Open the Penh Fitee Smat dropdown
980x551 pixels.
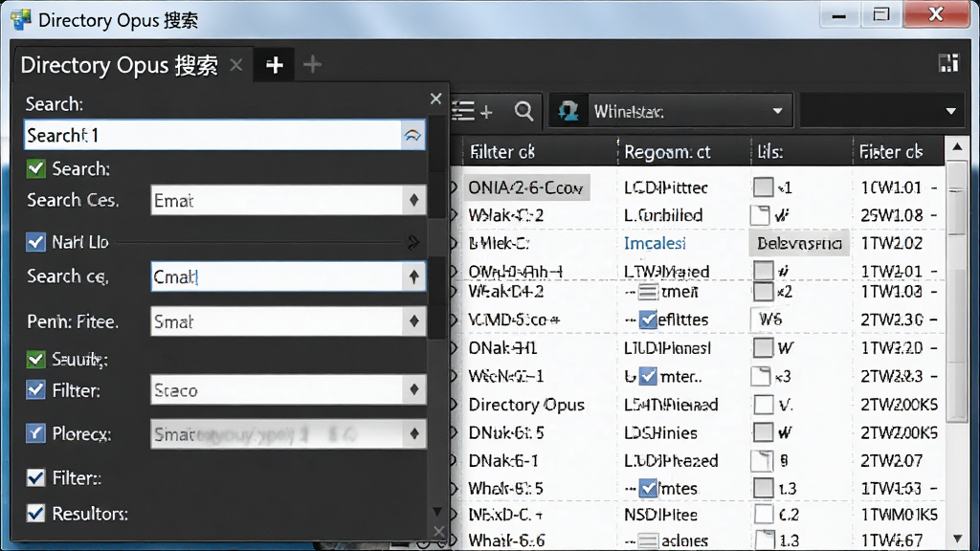[288, 321]
